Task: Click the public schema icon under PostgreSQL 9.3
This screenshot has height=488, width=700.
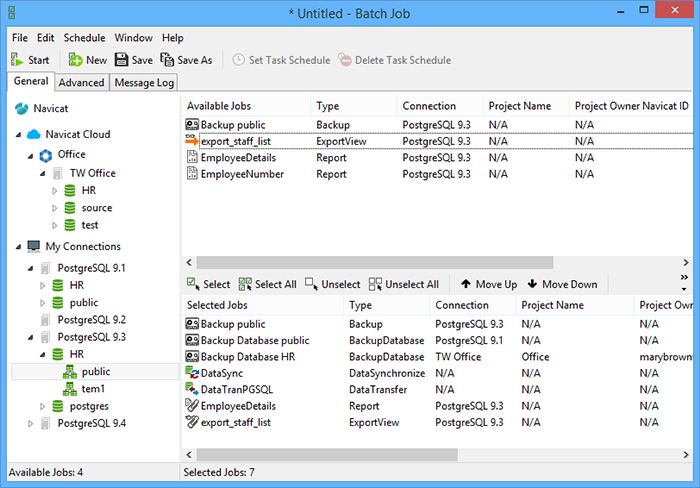Action: (x=70, y=371)
